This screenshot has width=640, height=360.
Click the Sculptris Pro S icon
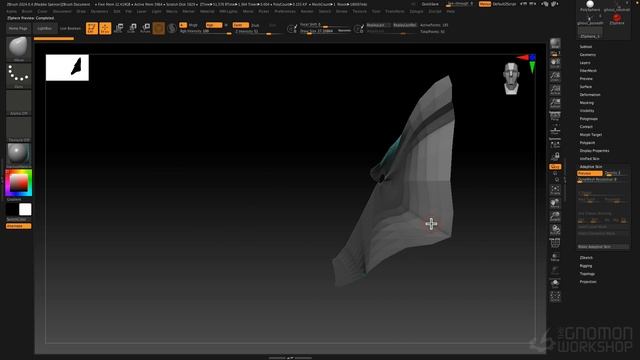(172, 28)
